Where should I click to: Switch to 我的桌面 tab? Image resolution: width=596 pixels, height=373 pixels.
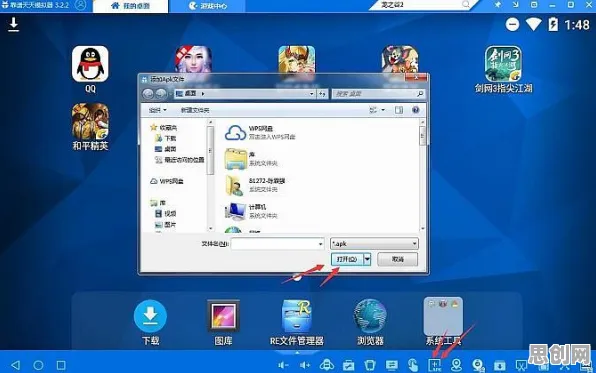(x=130, y=6)
